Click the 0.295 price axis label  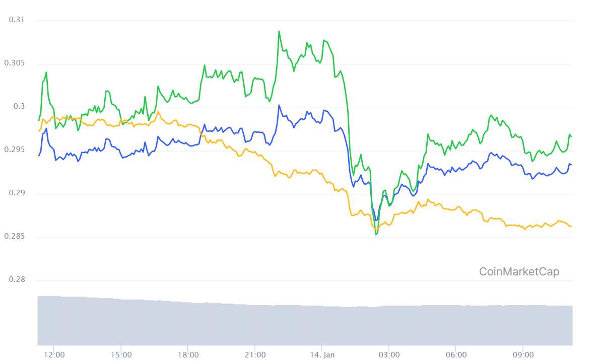point(15,150)
